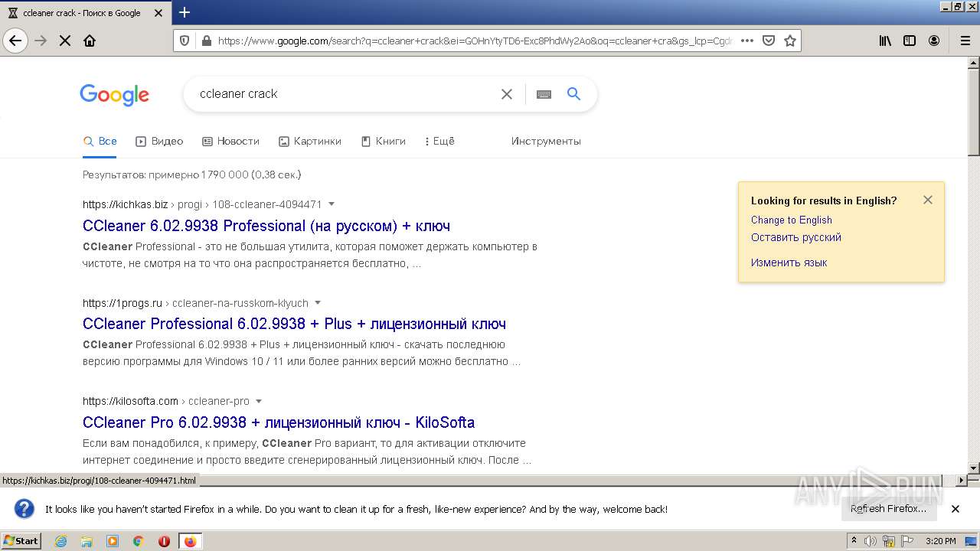Image resolution: width=980 pixels, height=551 pixels.
Task: Click Firefox taskbar button
Action: (190, 541)
